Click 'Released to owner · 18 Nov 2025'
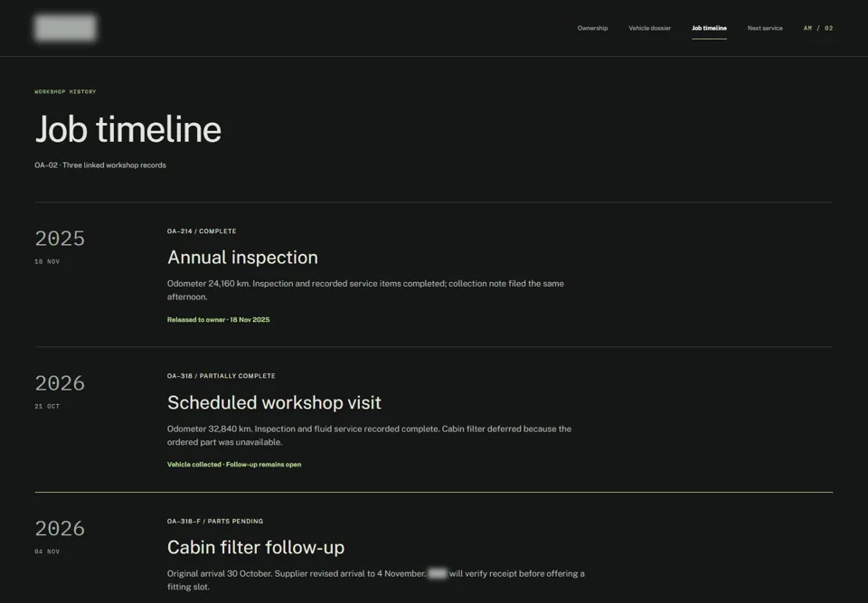The height and width of the screenshot is (603, 868). point(218,320)
